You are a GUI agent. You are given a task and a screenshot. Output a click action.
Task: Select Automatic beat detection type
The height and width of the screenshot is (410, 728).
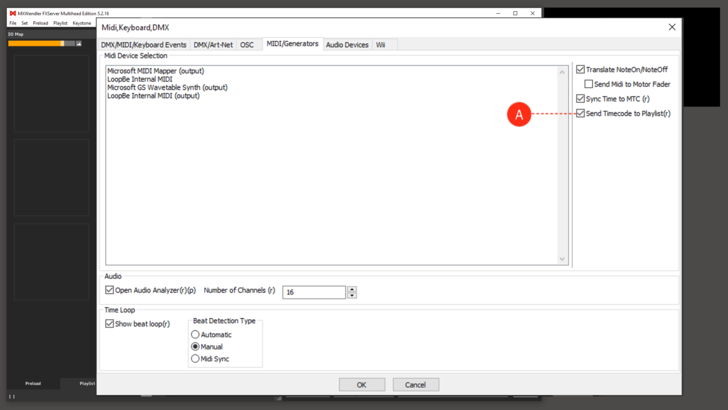(x=195, y=334)
